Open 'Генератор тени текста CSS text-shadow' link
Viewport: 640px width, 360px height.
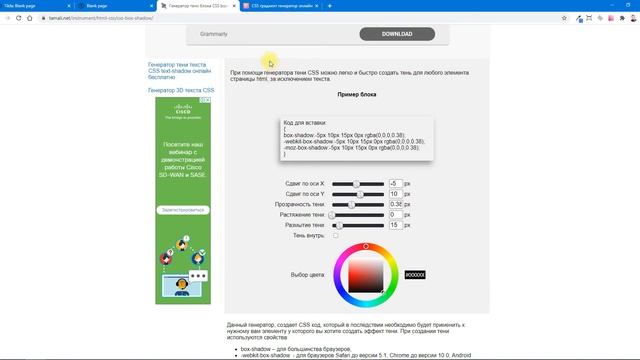(180, 71)
